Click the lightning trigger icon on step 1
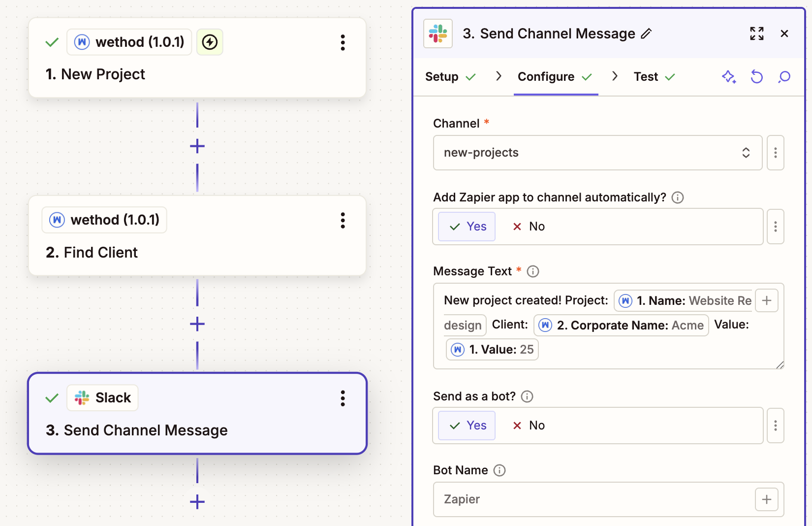 (210, 42)
